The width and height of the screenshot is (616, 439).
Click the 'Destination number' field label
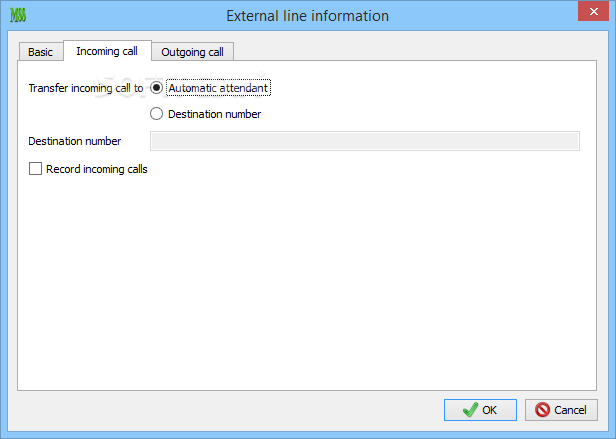tap(75, 141)
